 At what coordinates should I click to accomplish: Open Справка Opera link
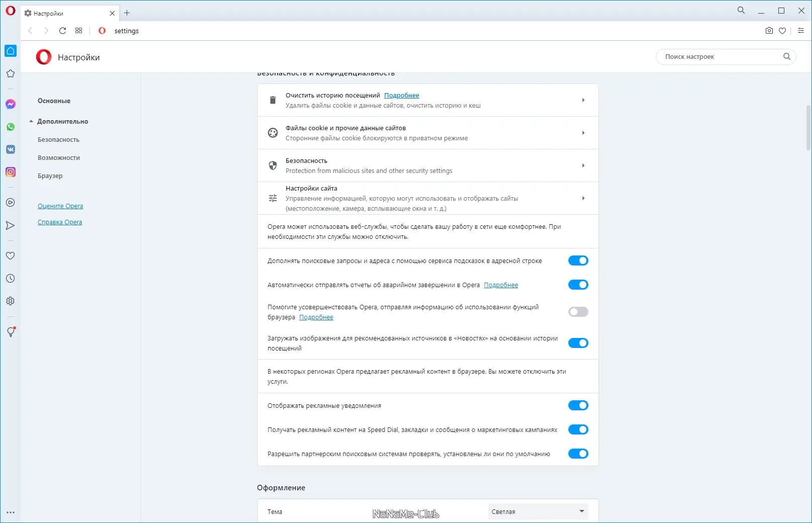click(x=60, y=222)
